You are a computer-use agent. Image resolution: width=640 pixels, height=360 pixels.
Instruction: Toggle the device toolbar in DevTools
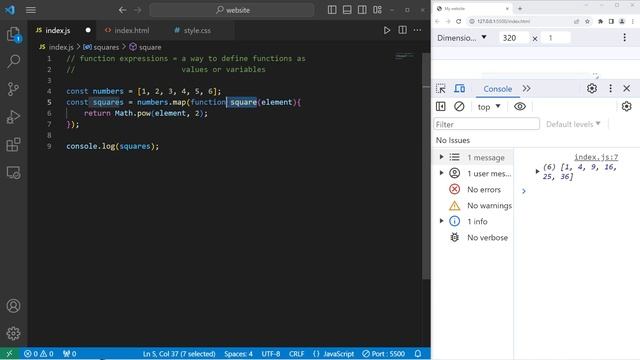[x=460, y=89]
